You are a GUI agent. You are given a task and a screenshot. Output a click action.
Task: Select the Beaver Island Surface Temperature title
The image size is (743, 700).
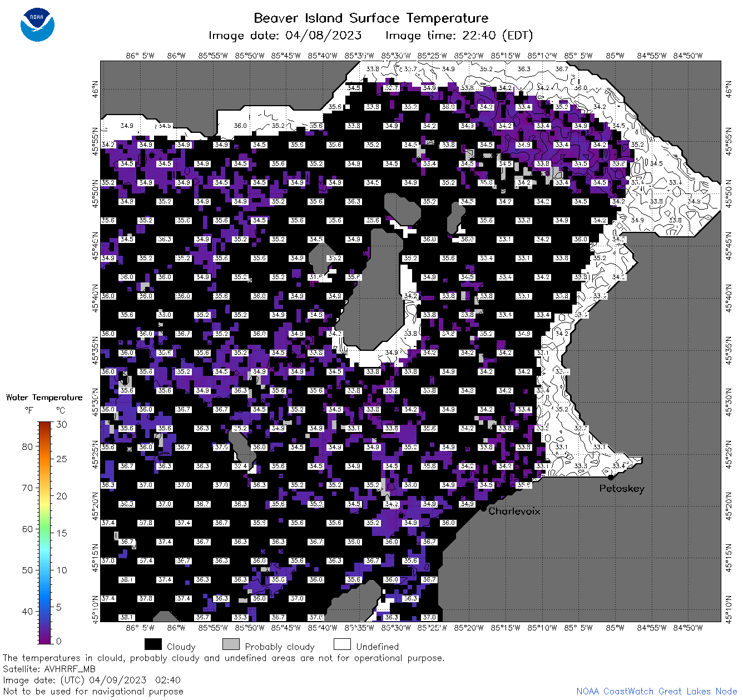pyautogui.click(x=371, y=18)
